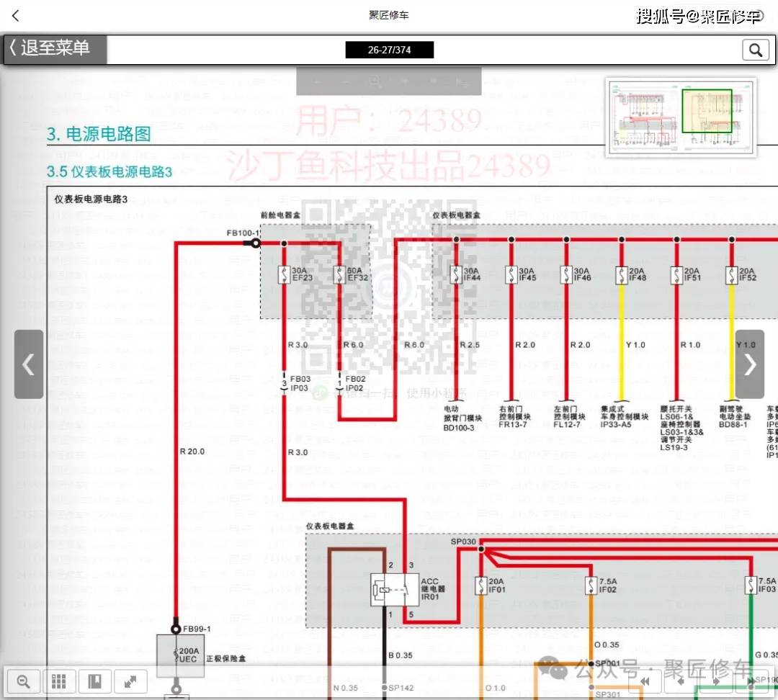778x700 pixels.
Task: Click the 左前门控制模块 FL12-7 label
Action: coord(570,417)
